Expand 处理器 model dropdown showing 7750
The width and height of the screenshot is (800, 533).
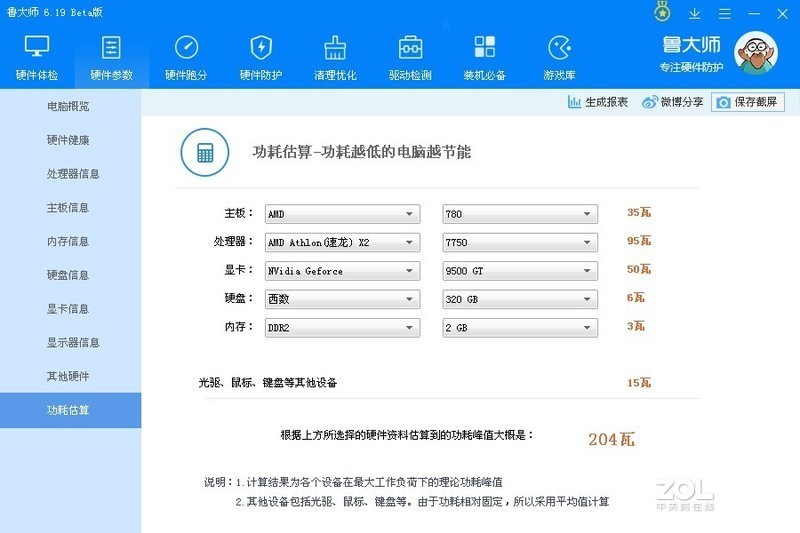click(520, 242)
